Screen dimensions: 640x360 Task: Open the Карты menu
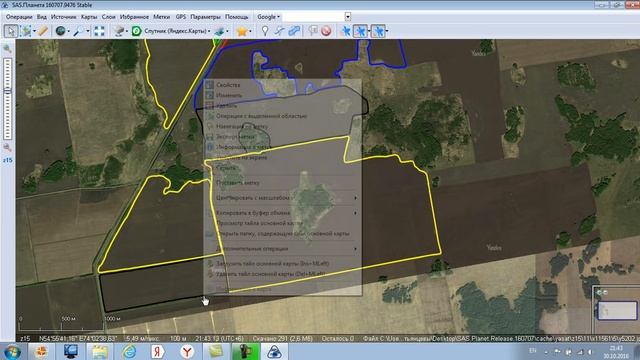[89, 17]
